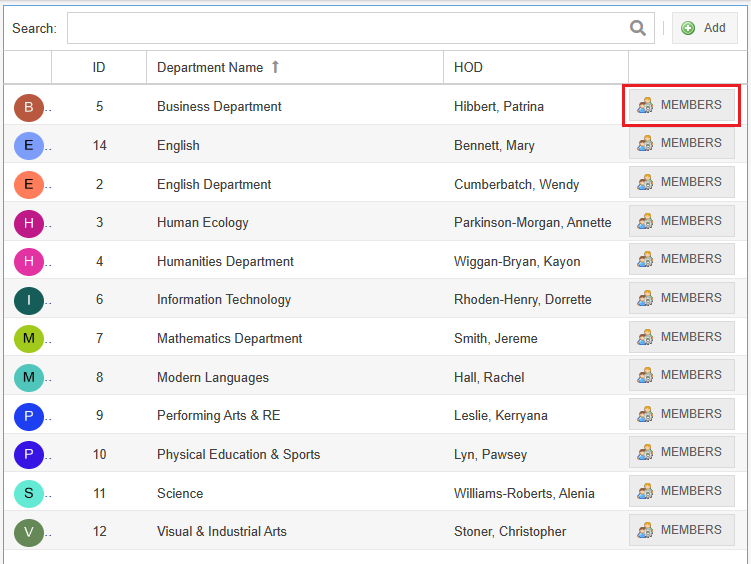Open MEMBERS for Human Ecology
The image size is (751, 564).
tap(682, 221)
